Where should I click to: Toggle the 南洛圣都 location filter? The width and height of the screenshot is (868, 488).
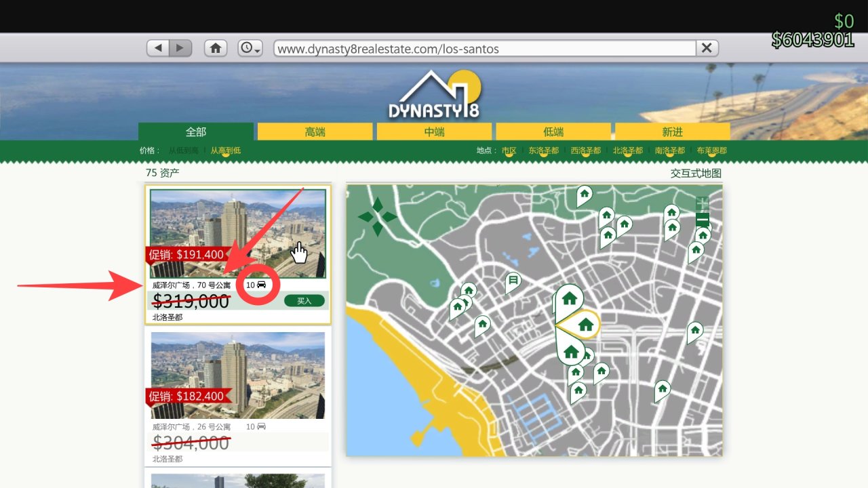(670, 150)
